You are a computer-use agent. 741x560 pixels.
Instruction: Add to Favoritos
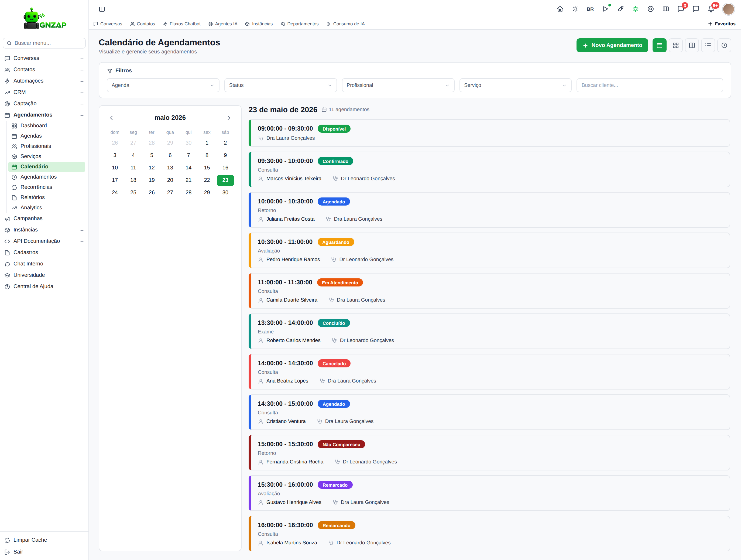[722, 24]
